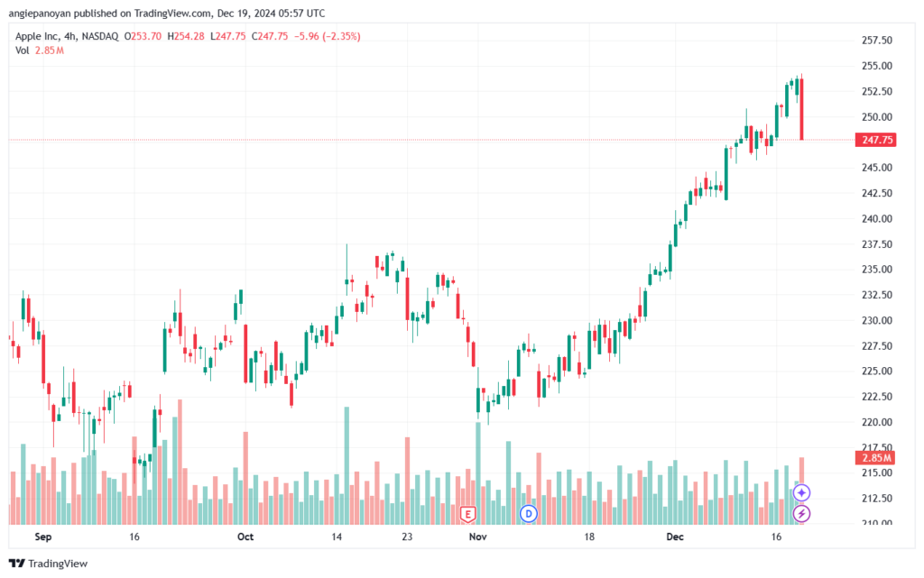Click the Sep date axis label
The height and width of the screenshot is (578, 924).
tap(43, 537)
